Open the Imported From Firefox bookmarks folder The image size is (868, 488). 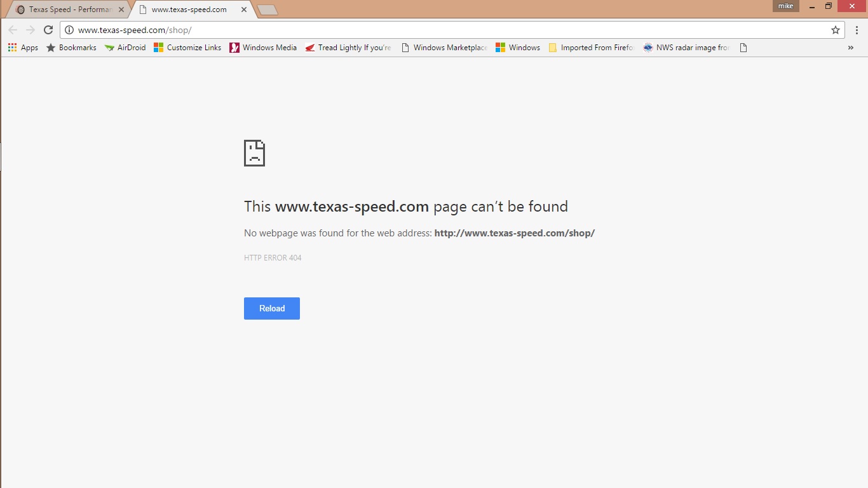point(591,48)
